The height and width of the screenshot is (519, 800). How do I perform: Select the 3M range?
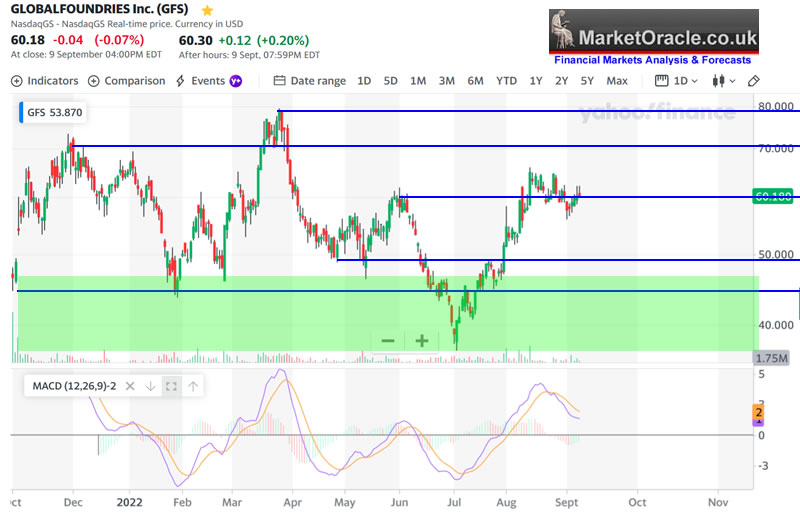pos(446,81)
